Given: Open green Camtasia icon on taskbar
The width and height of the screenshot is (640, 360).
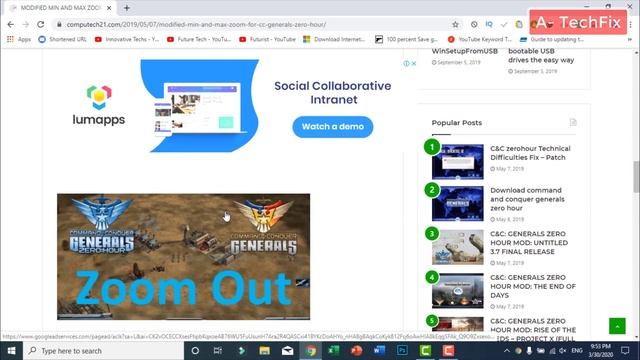Looking at the screenshot, I should 425,351.
